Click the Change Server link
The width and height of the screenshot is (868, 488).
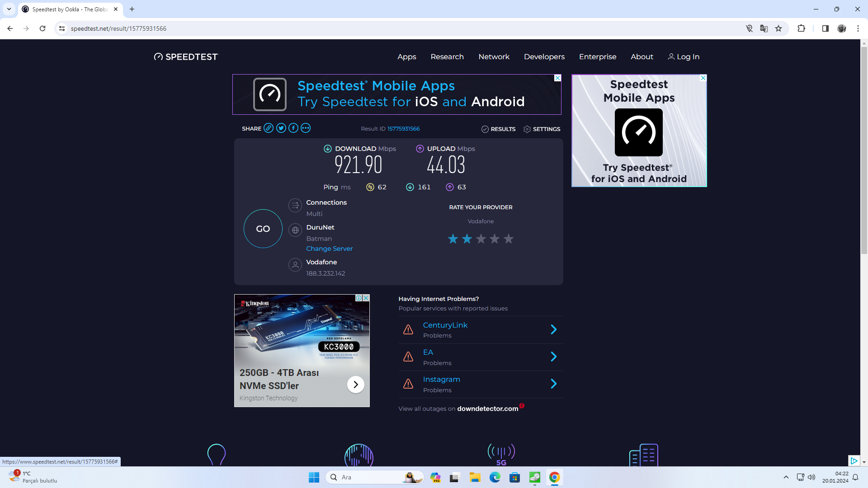(x=329, y=249)
